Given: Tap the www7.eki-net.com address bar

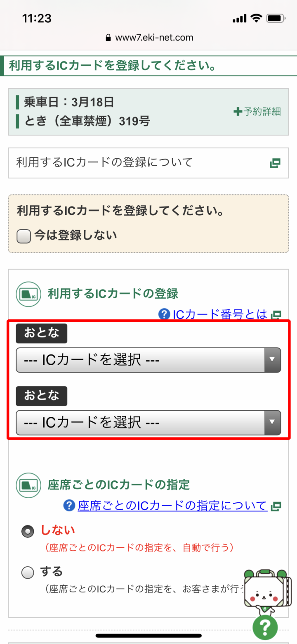Looking at the screenshot, I should 149,38.
